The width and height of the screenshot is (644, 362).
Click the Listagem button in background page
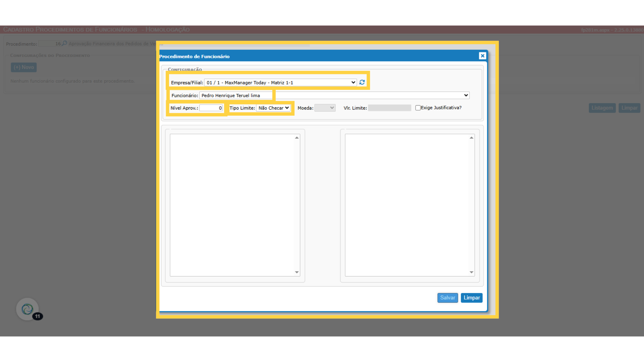click(x=602, y=108)
